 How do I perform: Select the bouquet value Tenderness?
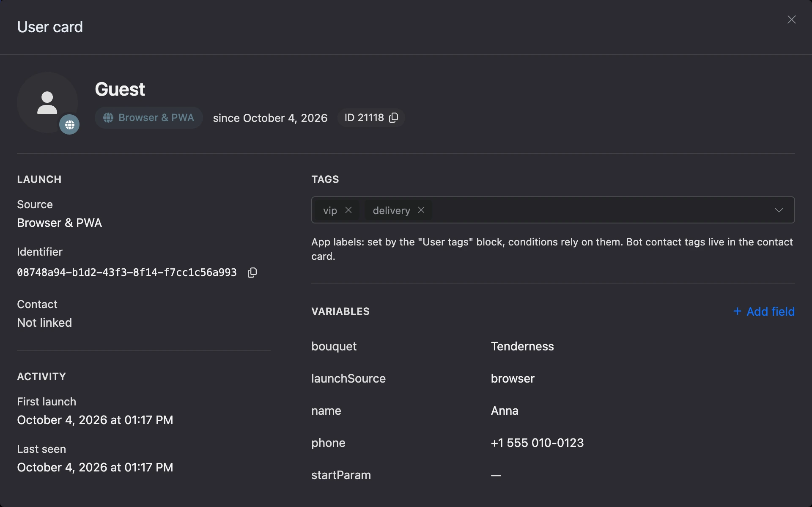coord(522,346)
